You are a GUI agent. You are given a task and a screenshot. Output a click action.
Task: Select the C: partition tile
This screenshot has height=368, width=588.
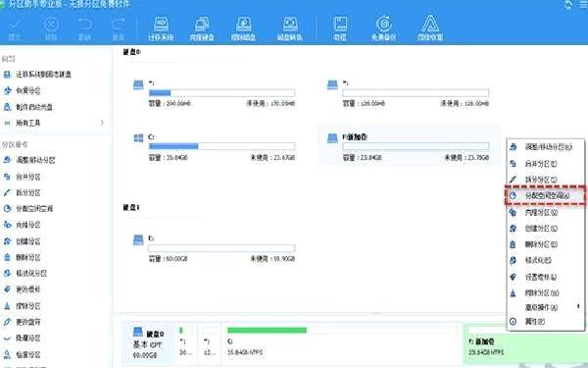click(x=215, y=147)
